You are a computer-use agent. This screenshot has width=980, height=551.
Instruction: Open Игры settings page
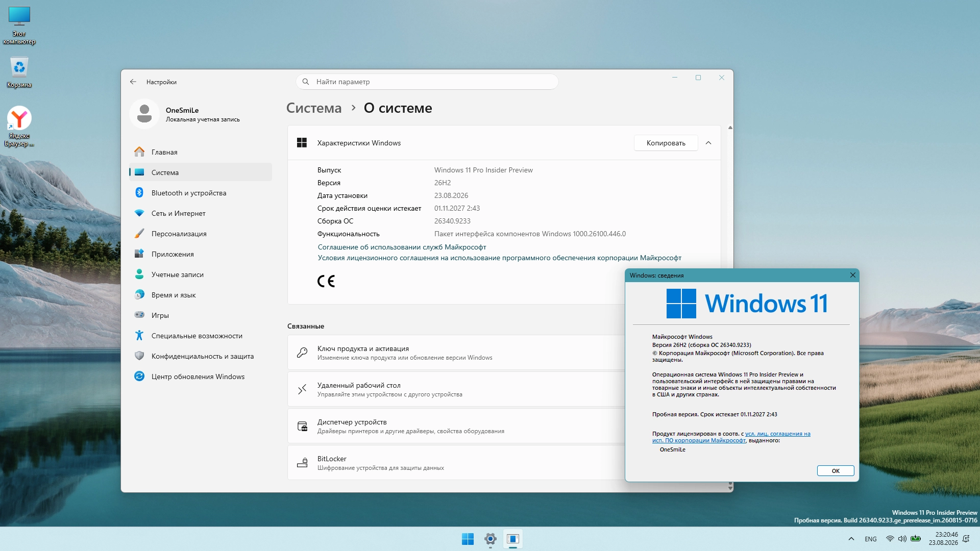point(201,315)
